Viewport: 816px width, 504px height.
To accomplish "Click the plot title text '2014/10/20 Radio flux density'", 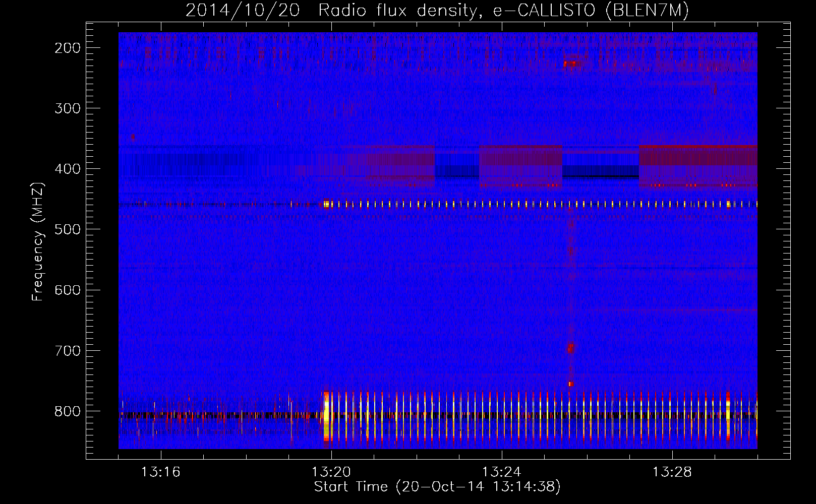I will [x=330, y=11].
